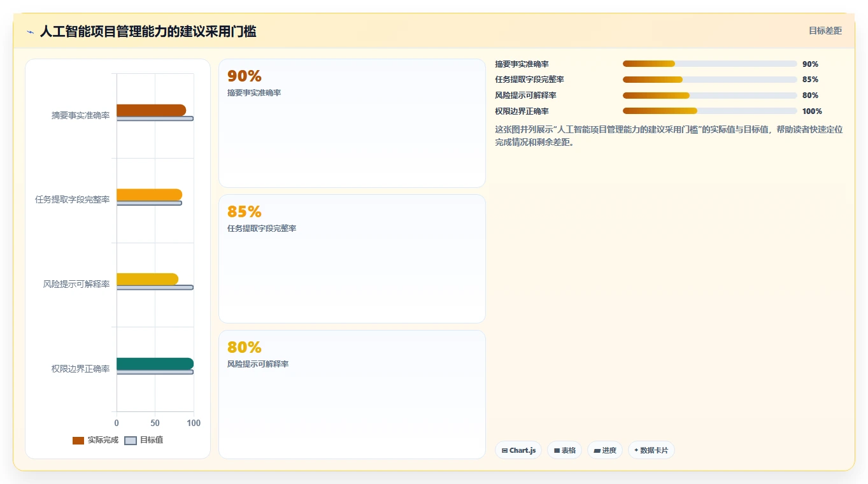Click the 50 tick on the chart x-axis
The width and height of the screenshot is (868, 484).
pos(155,423)
